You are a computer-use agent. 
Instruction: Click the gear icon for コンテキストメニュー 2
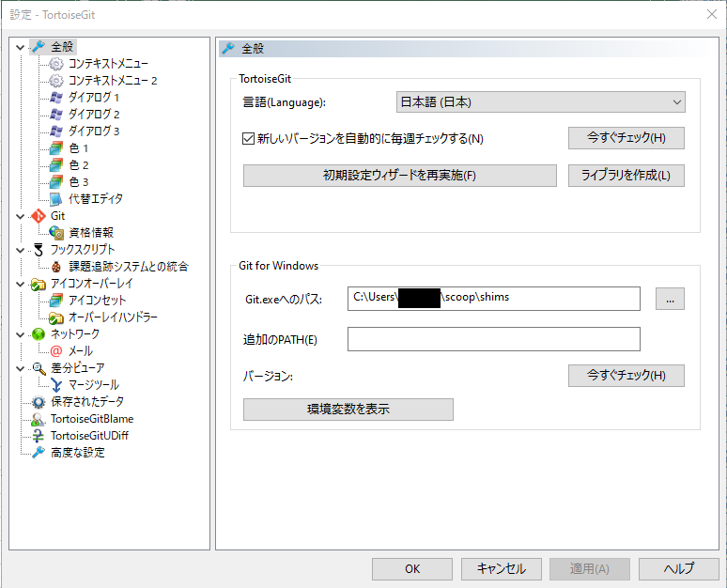click(x=56, y=80)
